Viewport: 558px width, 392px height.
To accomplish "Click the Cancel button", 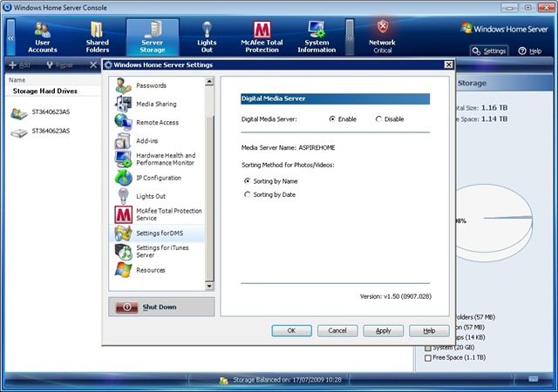I will [337, 330].
